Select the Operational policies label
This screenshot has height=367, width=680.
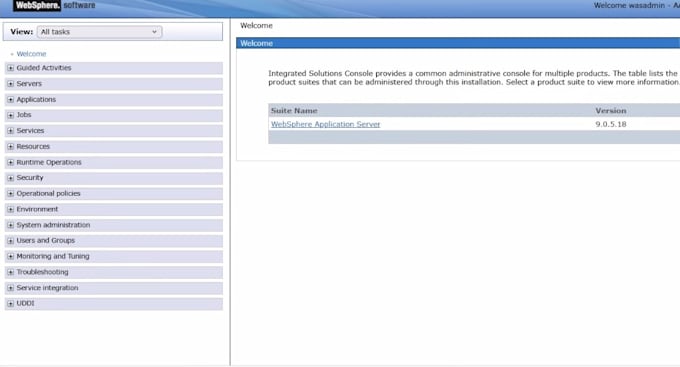pyautogui.click(x=49, y=193)
